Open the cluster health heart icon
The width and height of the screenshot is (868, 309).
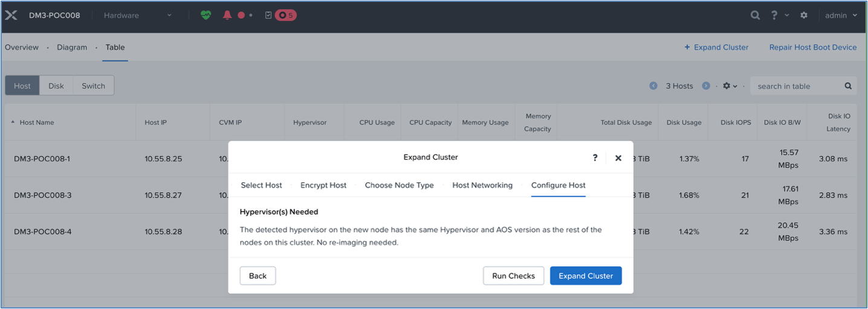click(206, 15)
